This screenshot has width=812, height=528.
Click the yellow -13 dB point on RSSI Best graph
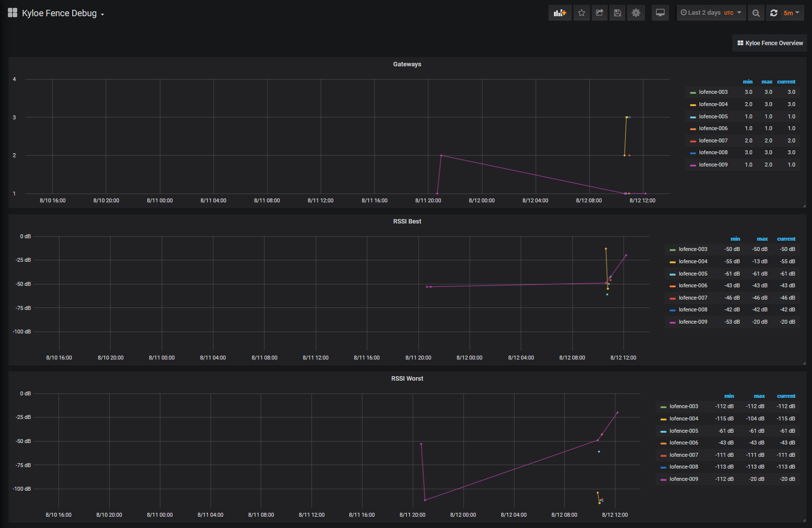606,249
